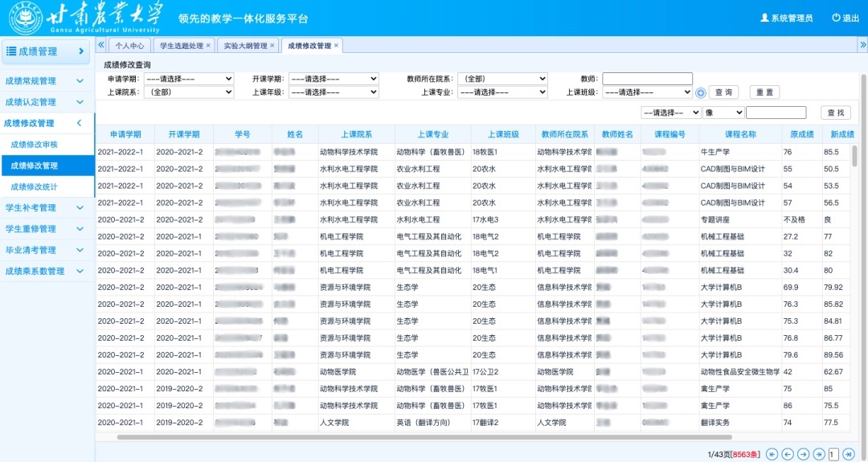
Task: Switch to the 个人中心 tab
Action: 129,46
